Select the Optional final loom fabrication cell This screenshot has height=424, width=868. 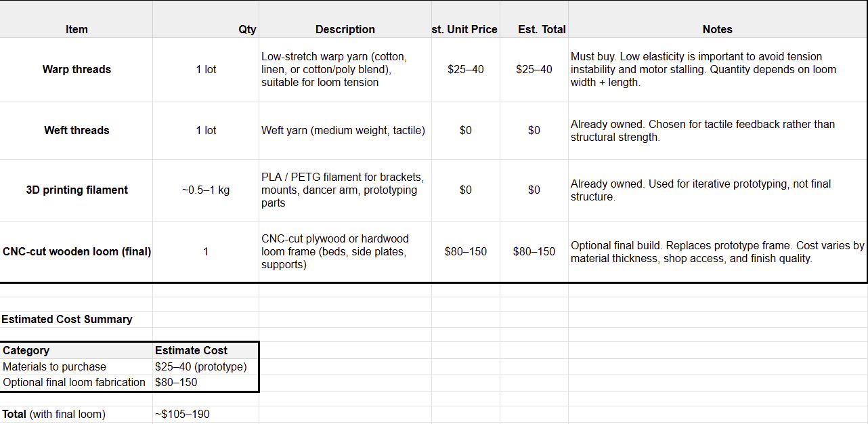pos(77,382)
